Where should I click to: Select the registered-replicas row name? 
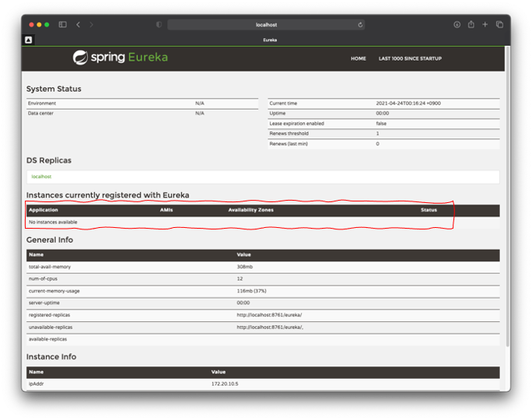[49, 315]
